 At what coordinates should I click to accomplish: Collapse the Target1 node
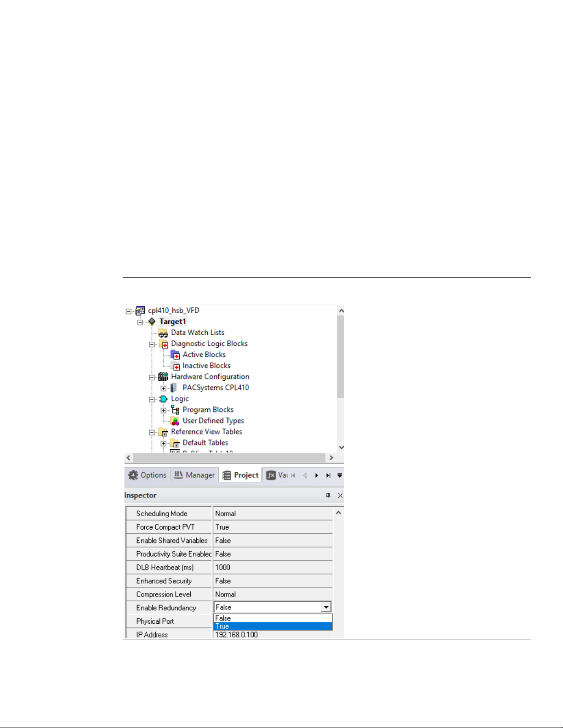140,322
